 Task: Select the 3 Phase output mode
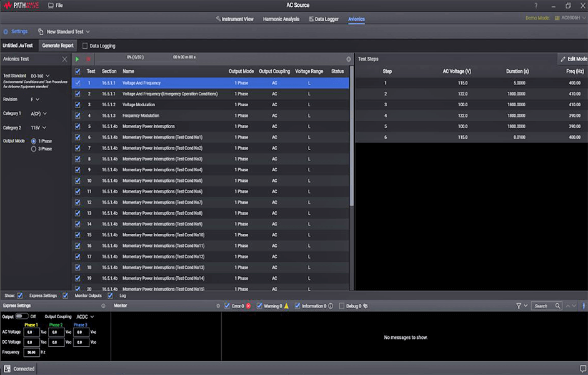[34, 149]
